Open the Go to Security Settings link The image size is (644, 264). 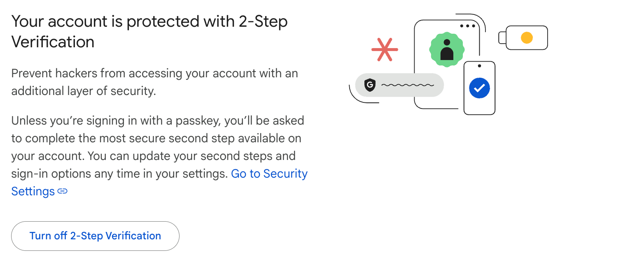[x=269, y=174]
